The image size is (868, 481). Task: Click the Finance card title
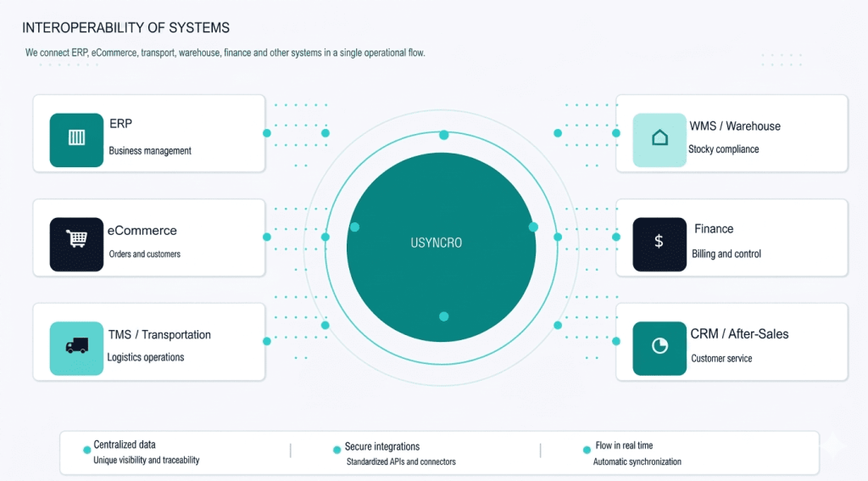point(714,229)
